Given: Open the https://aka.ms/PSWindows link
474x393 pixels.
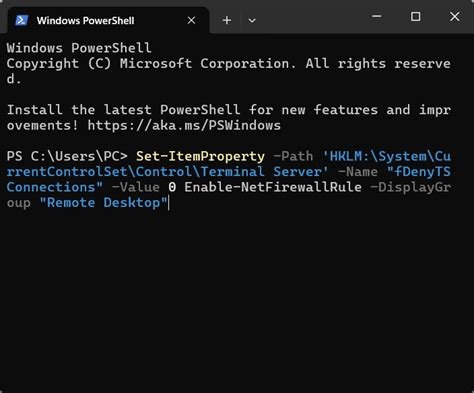Looking at the screenshot, I should pyautogui.click(x=184, y=126).
